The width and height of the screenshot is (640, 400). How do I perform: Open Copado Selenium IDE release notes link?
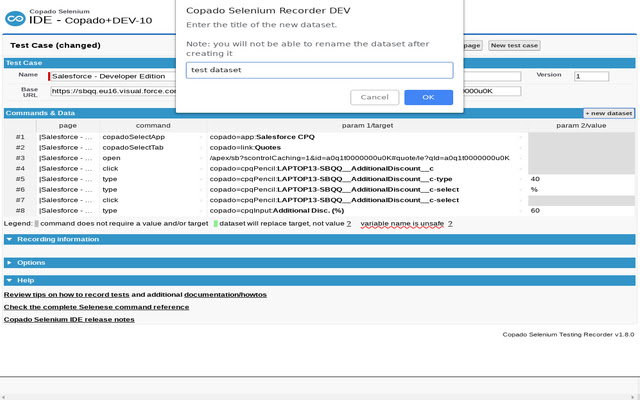coord(69,320)
